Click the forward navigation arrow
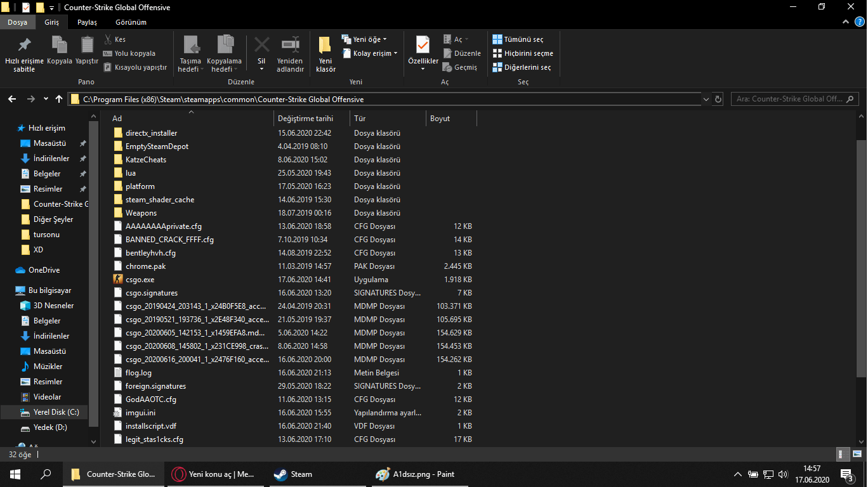This screenshot has height=487, width=868. (31, 99)
